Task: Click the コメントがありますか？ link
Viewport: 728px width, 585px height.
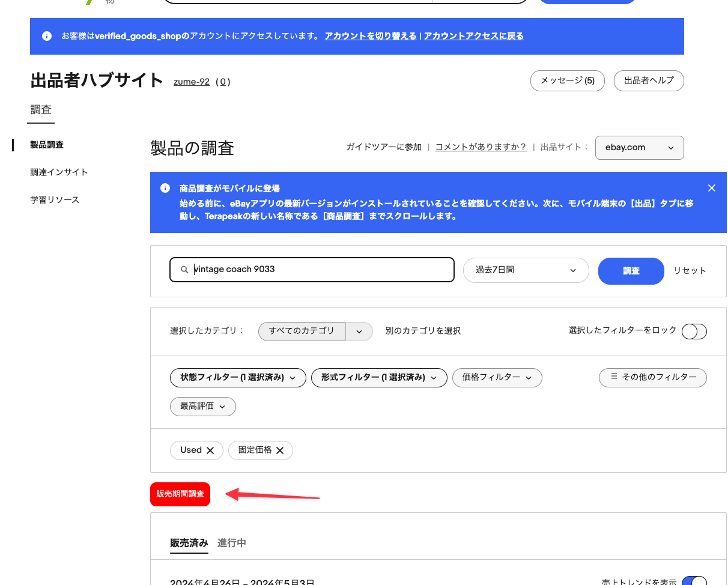Action: pos(481,147)
